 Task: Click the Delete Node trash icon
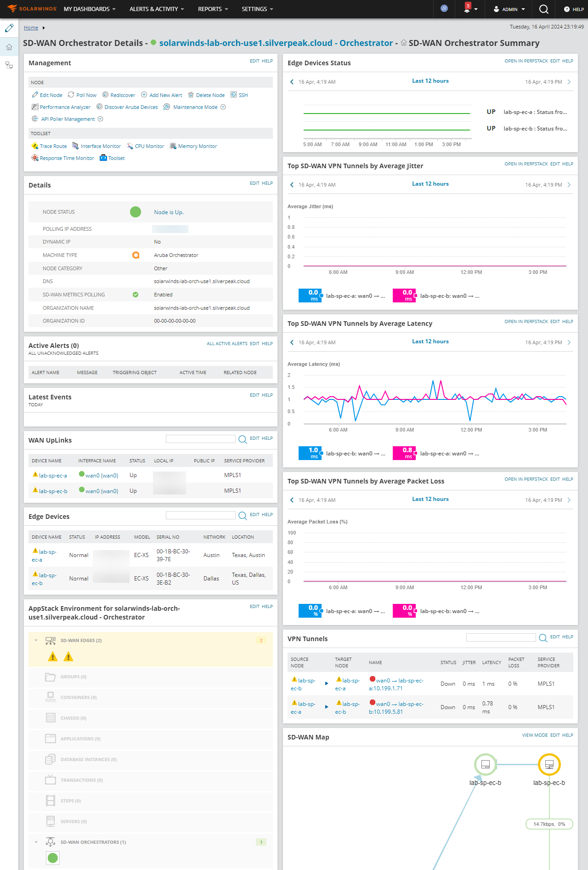coord(191,95)
